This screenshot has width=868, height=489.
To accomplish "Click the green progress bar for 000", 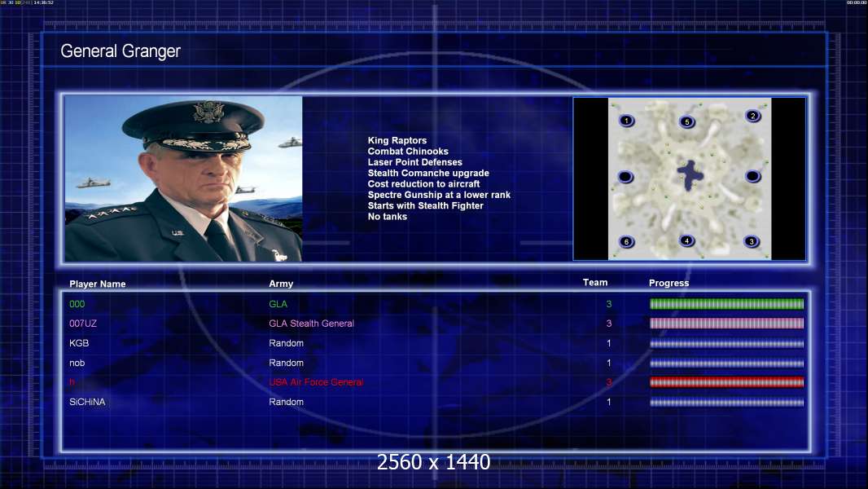I will 726,303.
